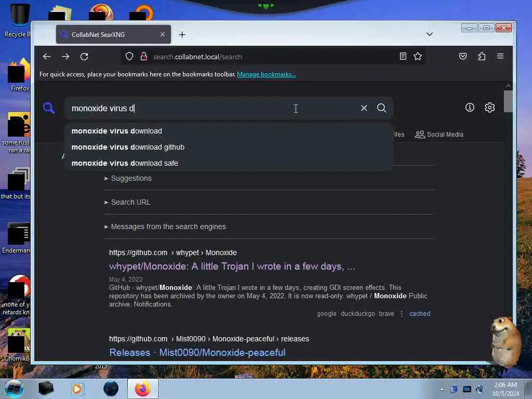Follow the Manage bookmarks link

267,74
